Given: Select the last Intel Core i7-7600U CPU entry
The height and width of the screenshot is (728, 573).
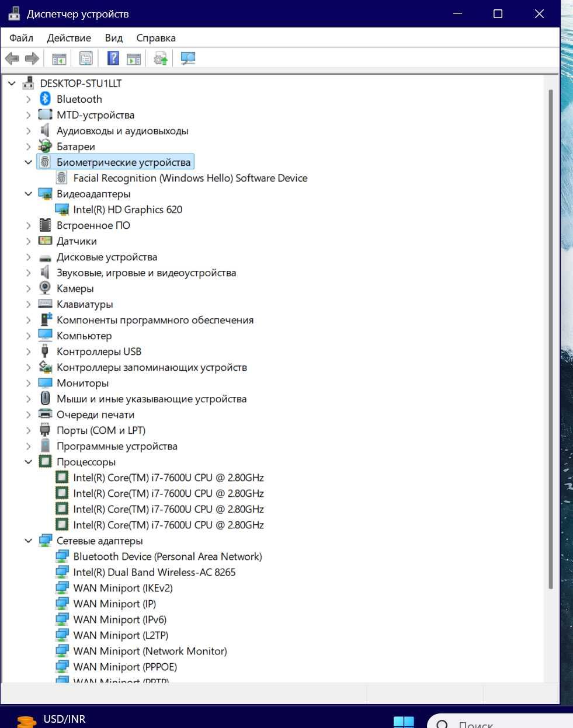Looking at the screenshot, I should (168, 525).
